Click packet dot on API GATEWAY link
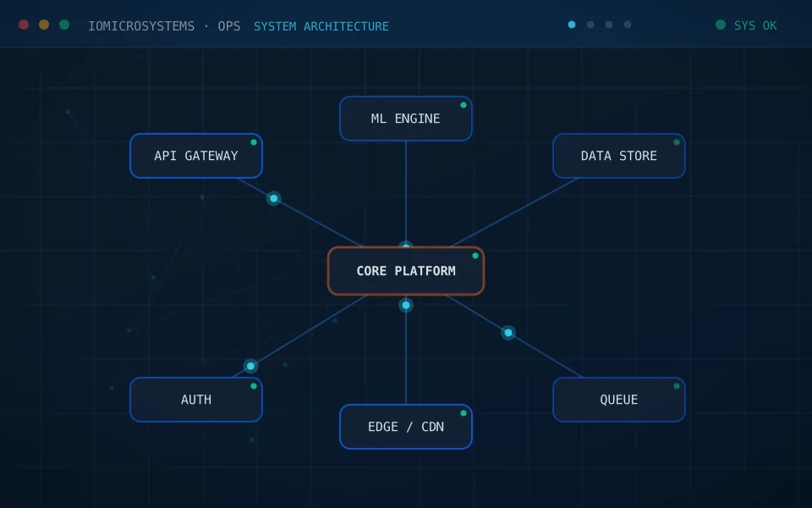This screenshot has height=508, width=812. 274,198
